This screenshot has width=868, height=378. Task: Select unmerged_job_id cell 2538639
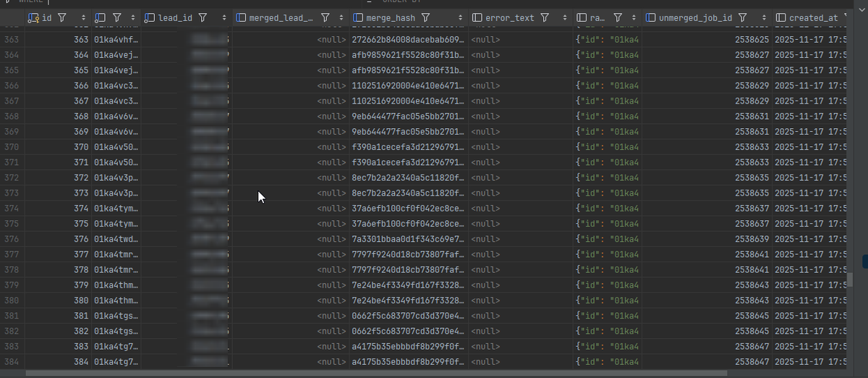tap(705, 239)
